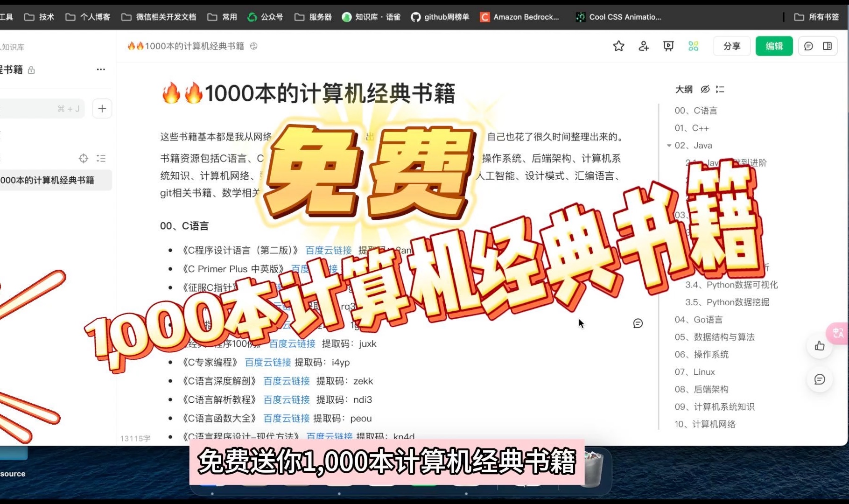Click the breadcrumb title 1000本的计算机经典书籍

pyautogui.click(x=186, y=46)
